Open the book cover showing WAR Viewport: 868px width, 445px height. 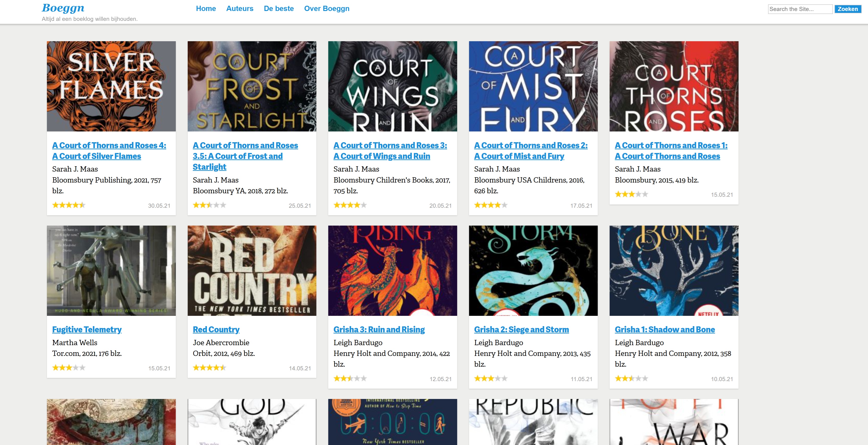[x=674, y=422]
